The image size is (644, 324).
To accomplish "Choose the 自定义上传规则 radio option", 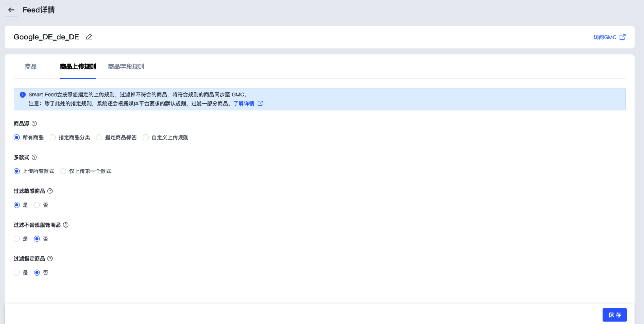I will coord(146,137).
